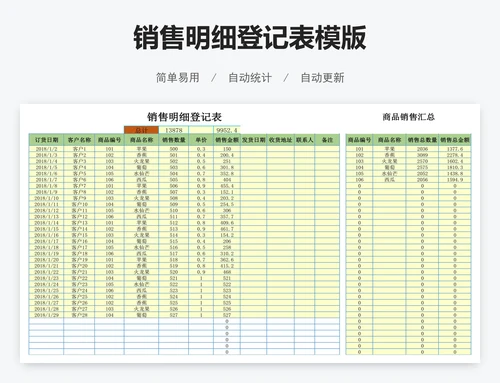Click the amount cell 150 in the 客户1 row

coord(227,149)
